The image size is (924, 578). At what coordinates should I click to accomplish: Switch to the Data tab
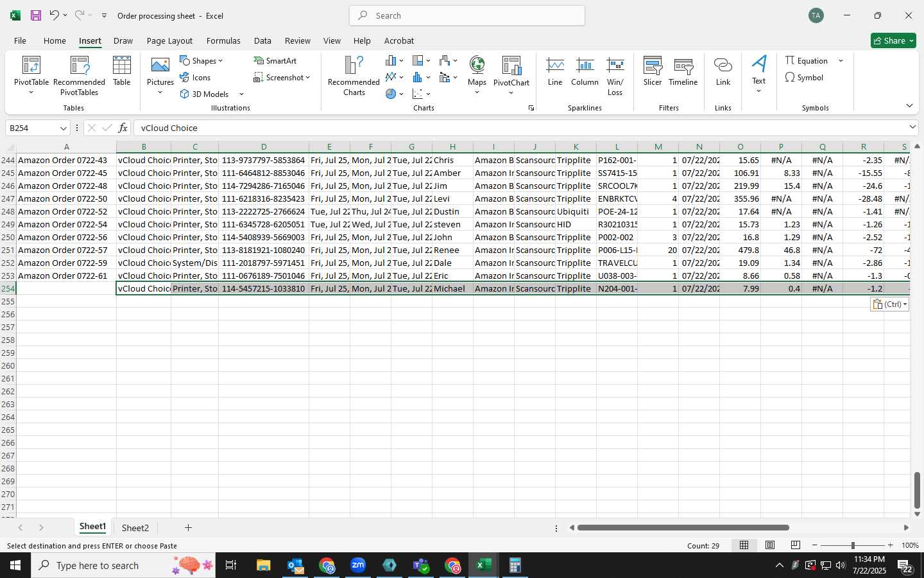pos(262,40)
